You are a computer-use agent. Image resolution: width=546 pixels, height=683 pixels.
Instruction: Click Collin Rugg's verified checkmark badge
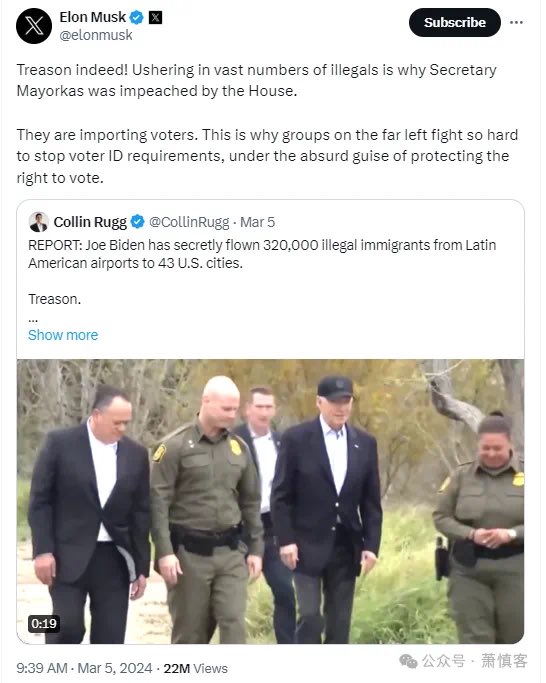[138, 222]
